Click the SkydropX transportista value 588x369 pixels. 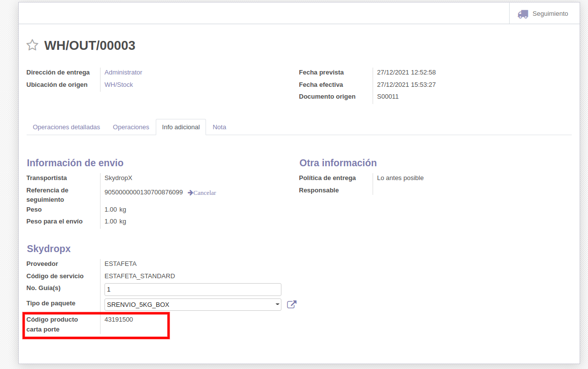(118, 178)
